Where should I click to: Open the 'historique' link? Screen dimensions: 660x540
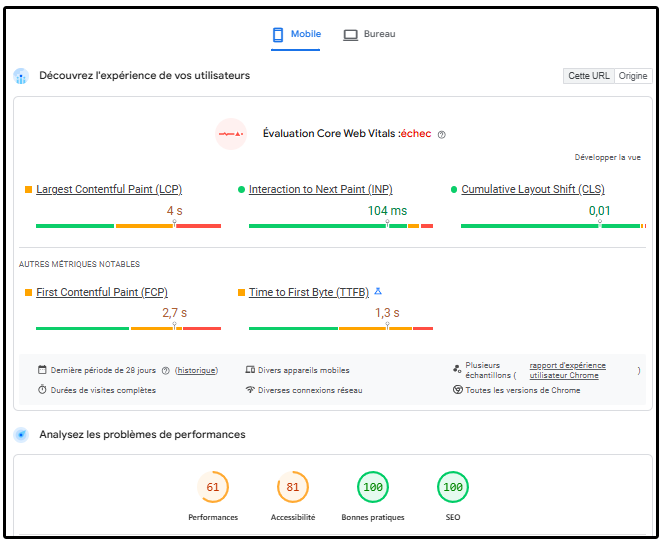pos(196,370)
